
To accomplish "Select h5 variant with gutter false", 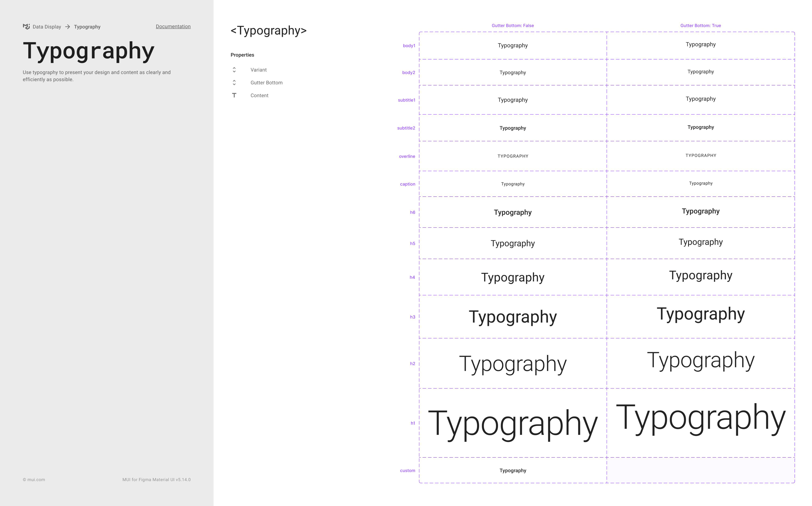I will click(513, 244).
